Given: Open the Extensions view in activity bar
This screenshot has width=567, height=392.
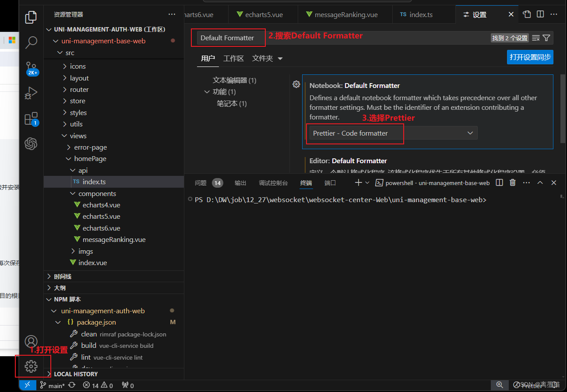Looking at the screenshot, I should [x=31, y=119].
